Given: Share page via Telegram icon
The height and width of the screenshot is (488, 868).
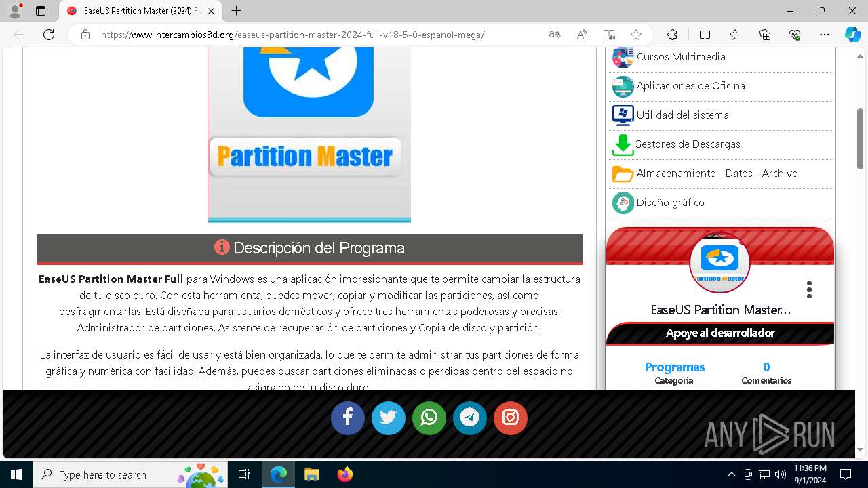Looking at the screenshot, I should point(470,418).
